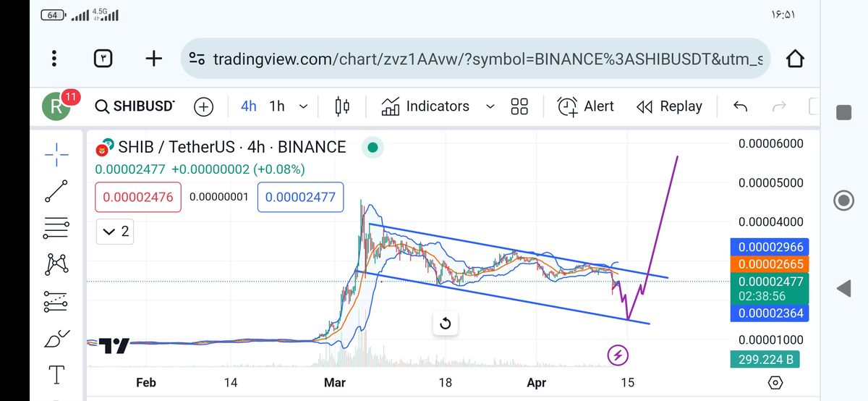Open the Indicators panel
868x401 pixels.
[x=425, y=106]
